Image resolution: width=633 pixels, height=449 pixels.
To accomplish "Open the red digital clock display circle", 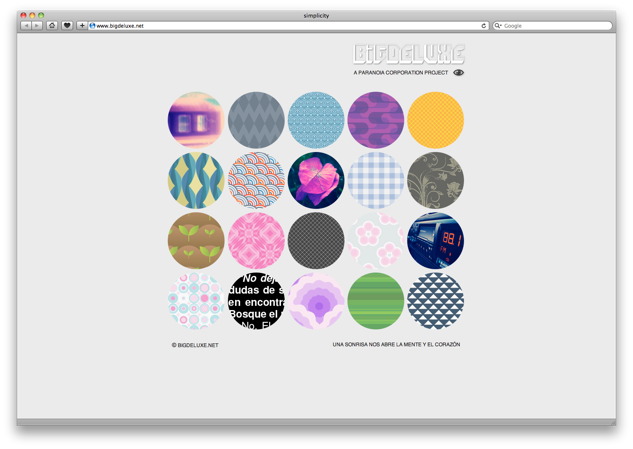I will coord(435,240).
